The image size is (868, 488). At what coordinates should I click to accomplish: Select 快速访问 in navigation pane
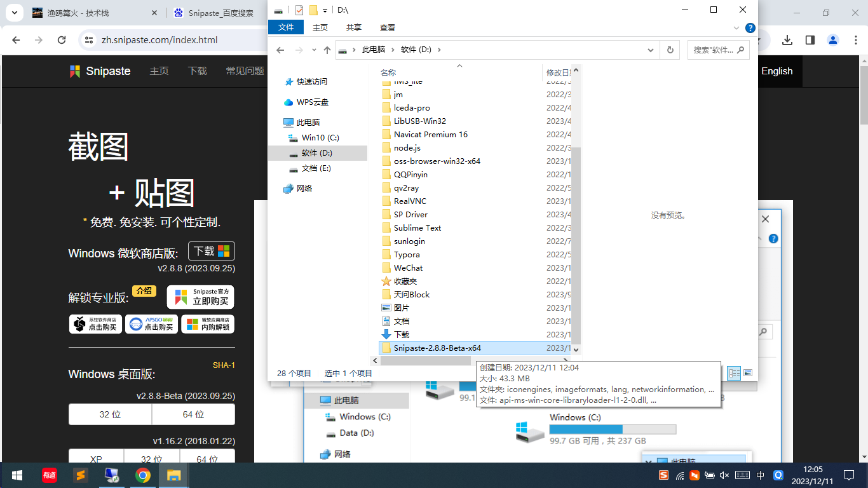click(311, 81)
